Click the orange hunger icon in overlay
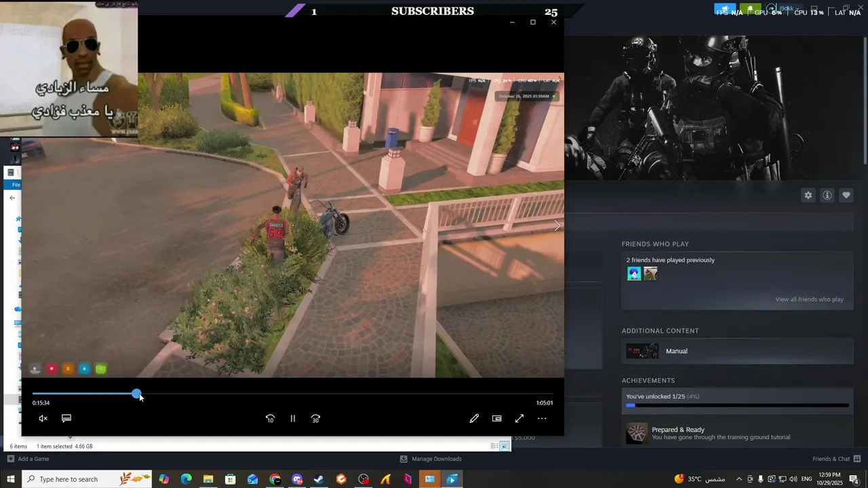This screenshot has width=868, height=488. click(x=68, y=369)
